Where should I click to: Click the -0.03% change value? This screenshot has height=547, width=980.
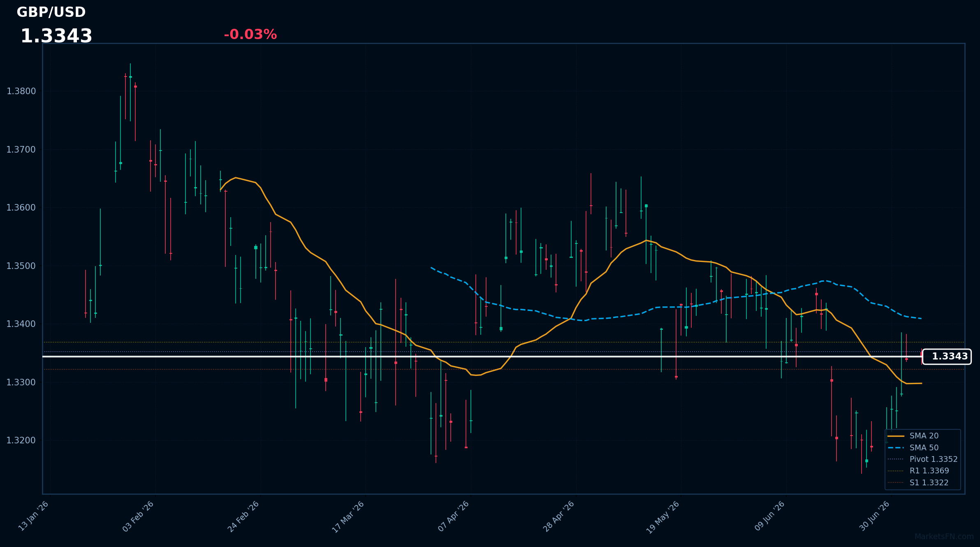coord(250,35)
